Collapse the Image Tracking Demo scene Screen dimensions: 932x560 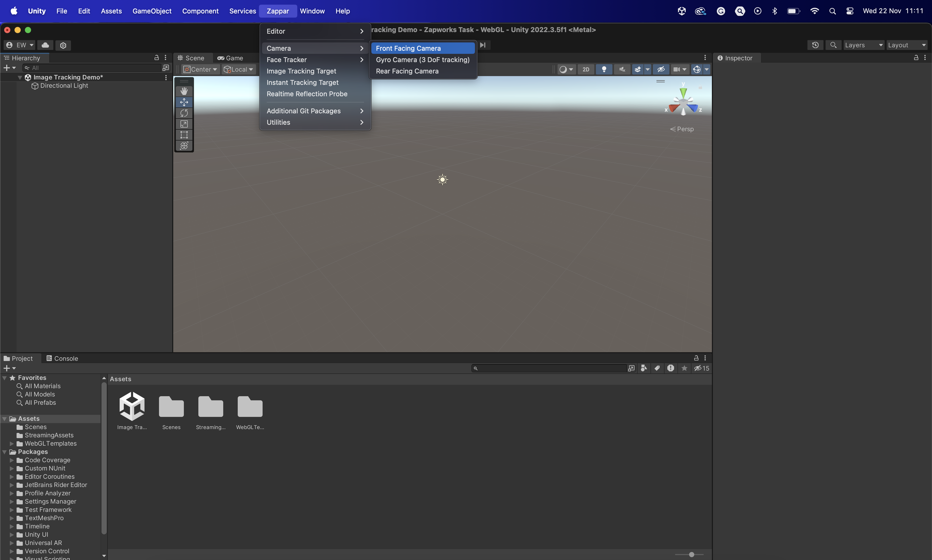(x=20, y=77)
